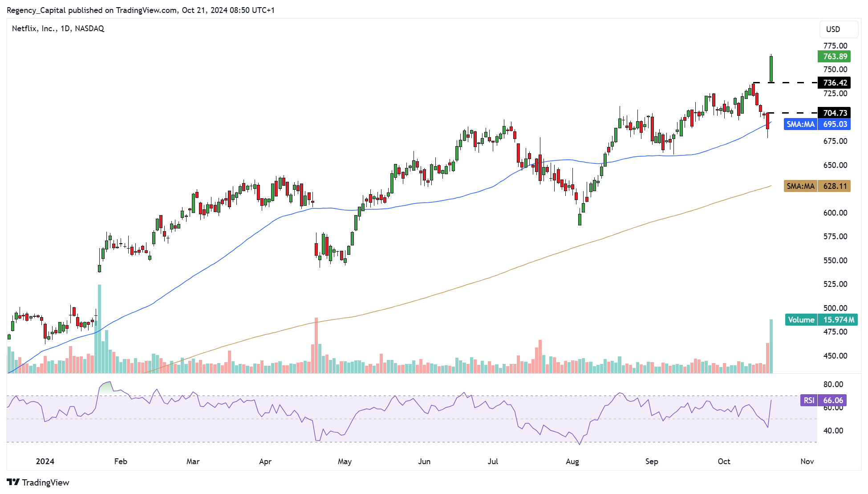Click the 450.00 price axis label
This screenshot has height=494, width=868.
click(x=835, y=356)
